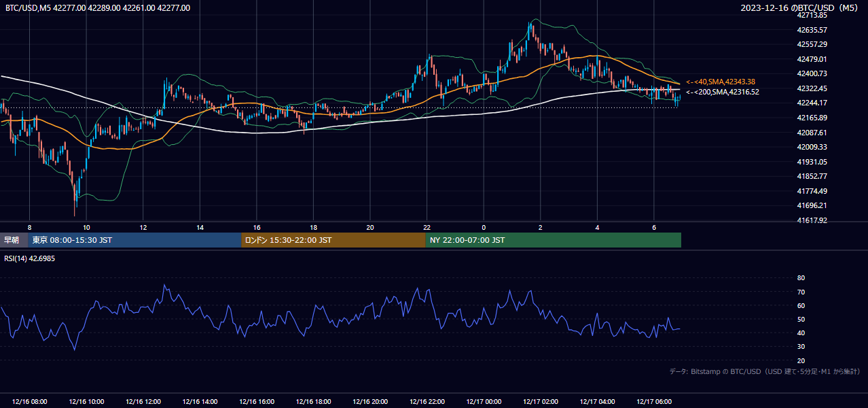Click the RSI scale value 50
This screenshot has height=408, width=868.
tap(801, 319)
